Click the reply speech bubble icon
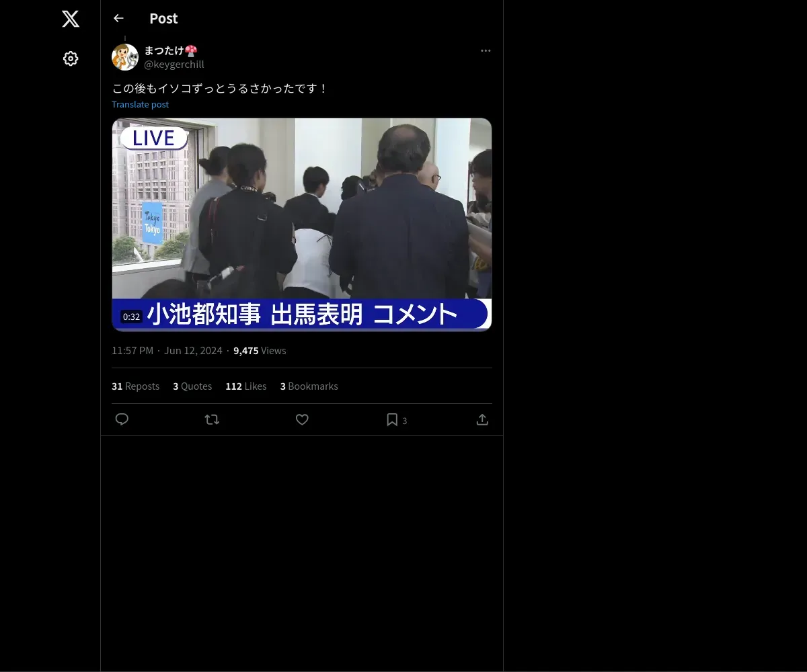 click(122, 419)
